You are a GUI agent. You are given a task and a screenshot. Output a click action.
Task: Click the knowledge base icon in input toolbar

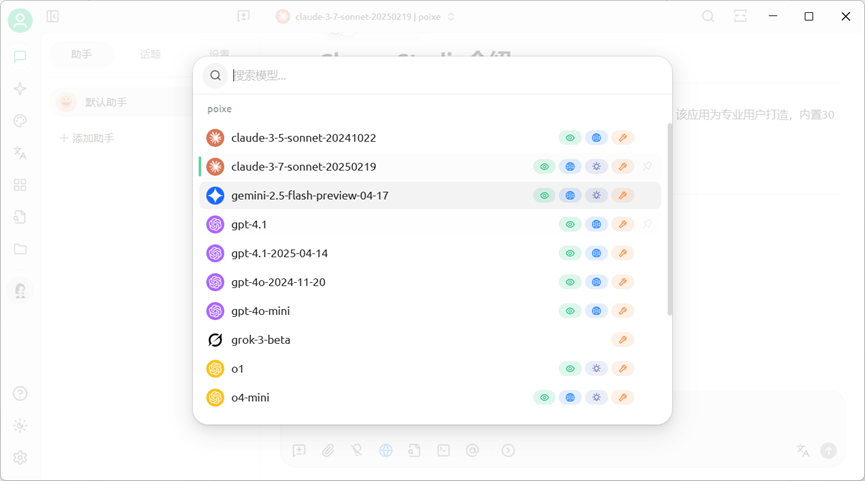(414, 451)
